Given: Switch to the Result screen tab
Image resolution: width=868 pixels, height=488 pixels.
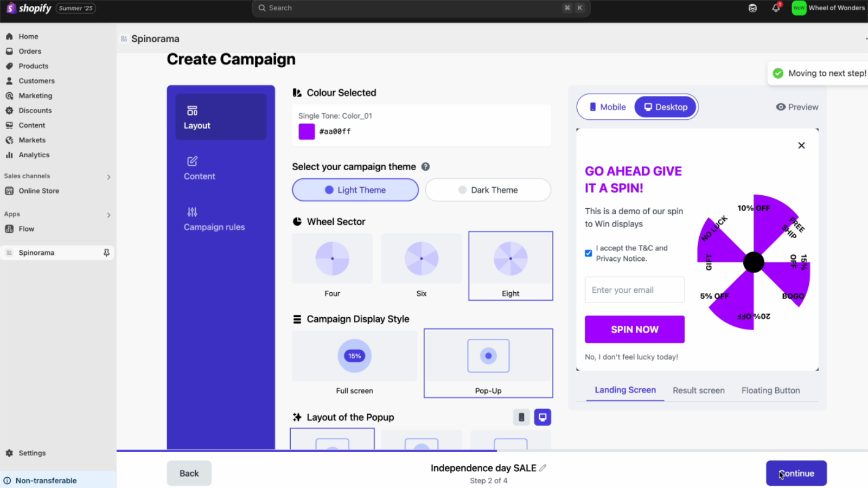Looking at the screenshot, I should click(699, 390).
